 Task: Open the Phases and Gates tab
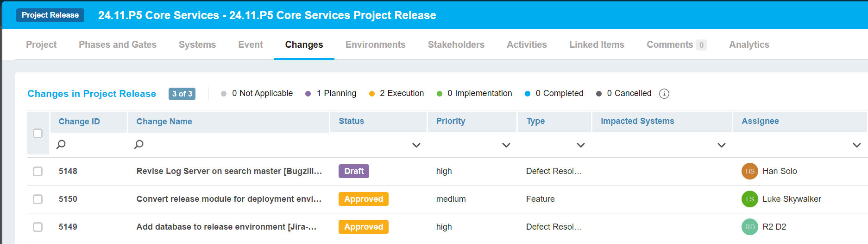(x=118, y=45)
